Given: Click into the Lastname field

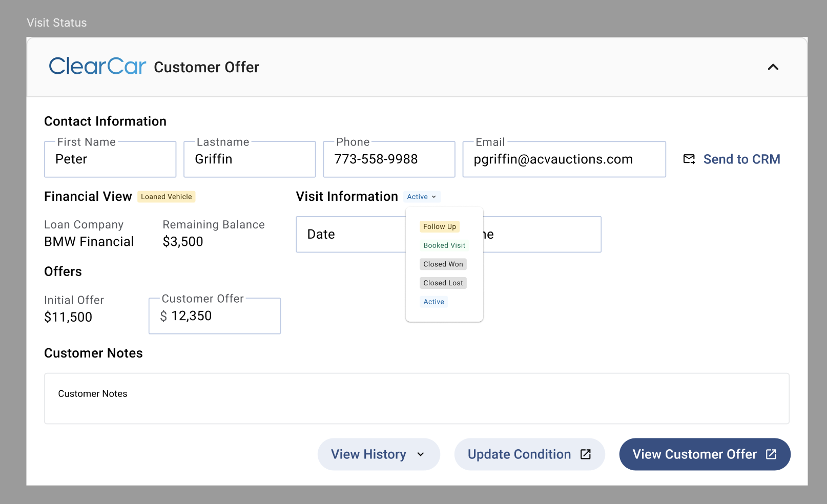Looking at the screenshot, I should point(250,160).
